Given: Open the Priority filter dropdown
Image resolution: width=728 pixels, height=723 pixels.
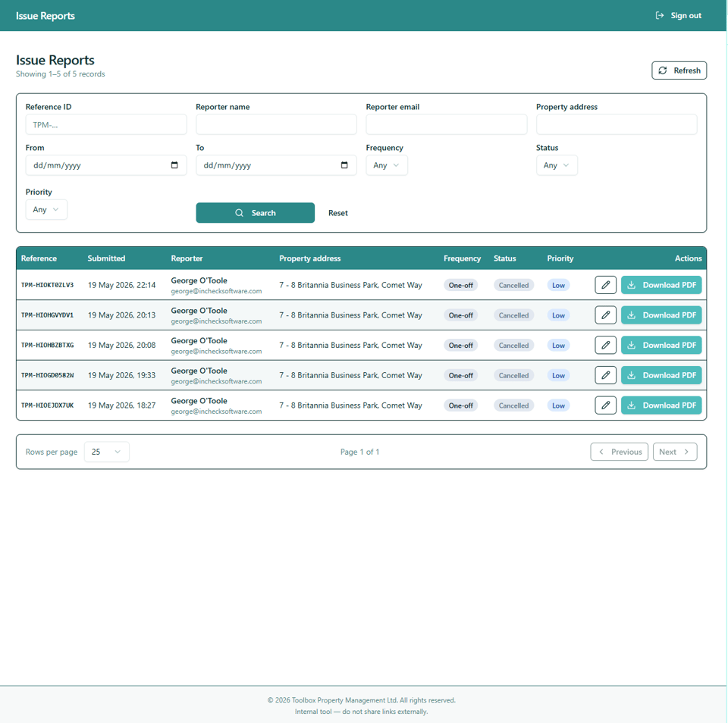Looking at the screenshot, I should pyautogui.click(x=46, y=210).
